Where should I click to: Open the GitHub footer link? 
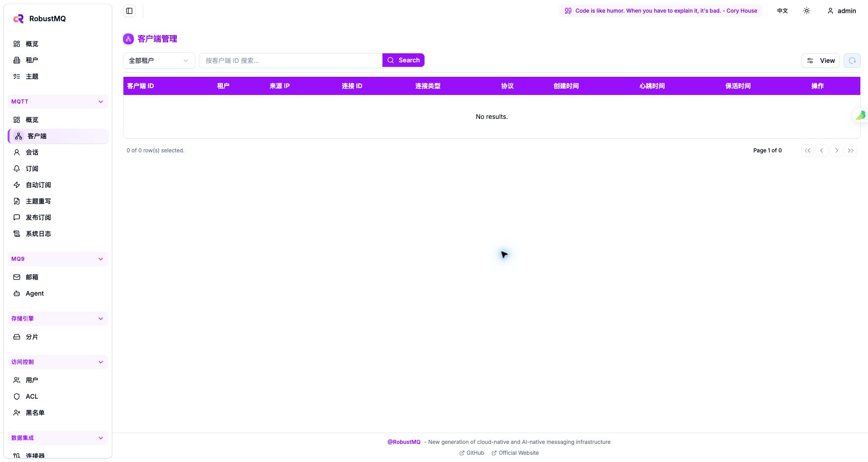[472, 453]
